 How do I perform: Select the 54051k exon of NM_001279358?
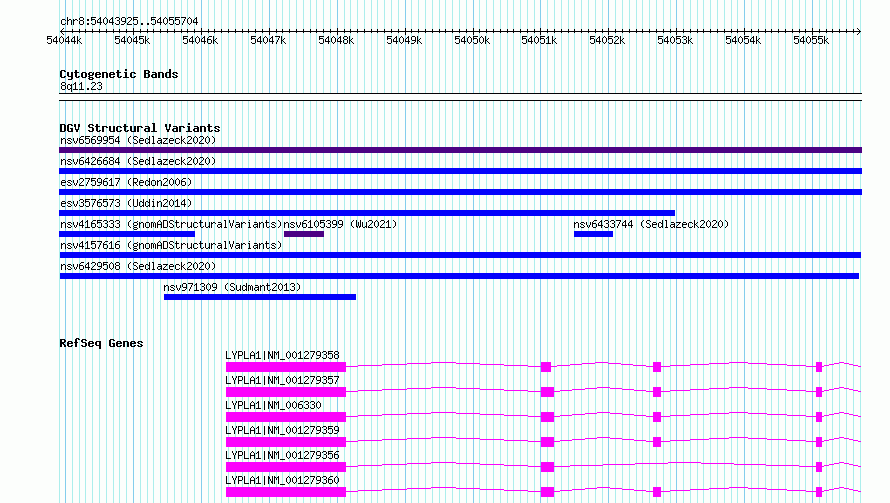coord(546,367)
